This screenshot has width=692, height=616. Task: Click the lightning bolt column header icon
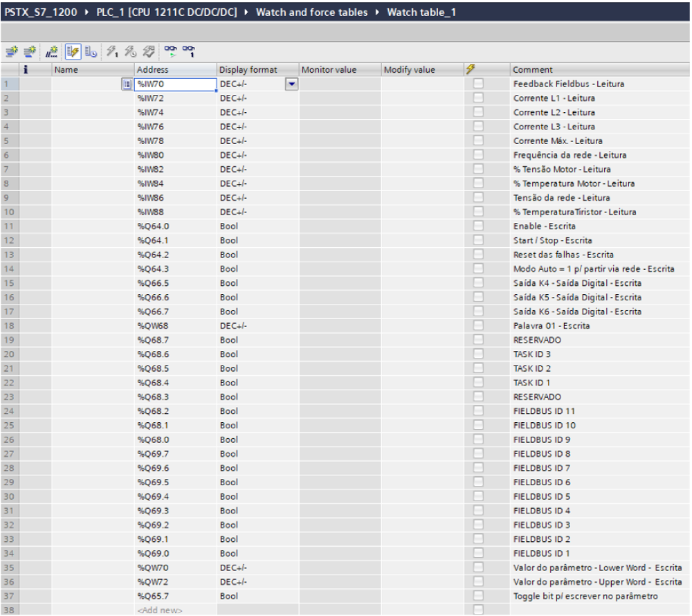(471, 69)
